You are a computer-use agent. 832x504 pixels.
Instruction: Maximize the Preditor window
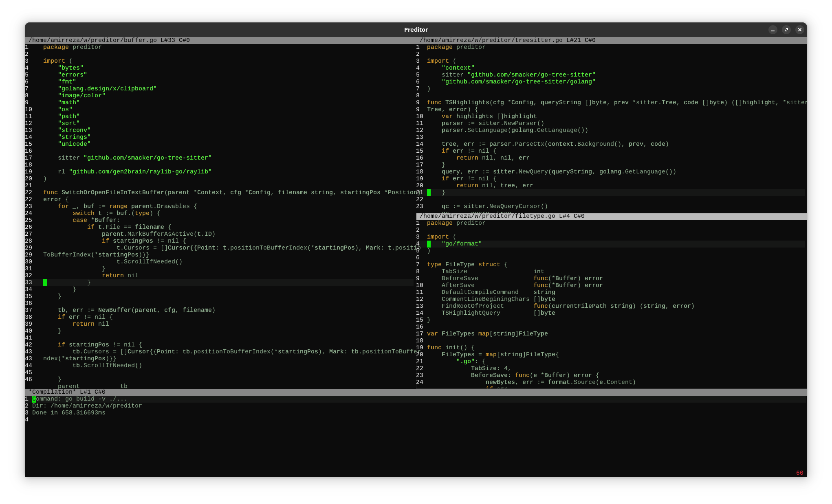[786, 30]
